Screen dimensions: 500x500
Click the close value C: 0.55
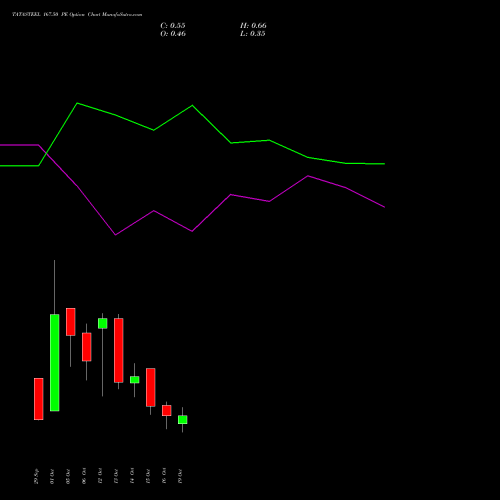(x=173, y=26)
